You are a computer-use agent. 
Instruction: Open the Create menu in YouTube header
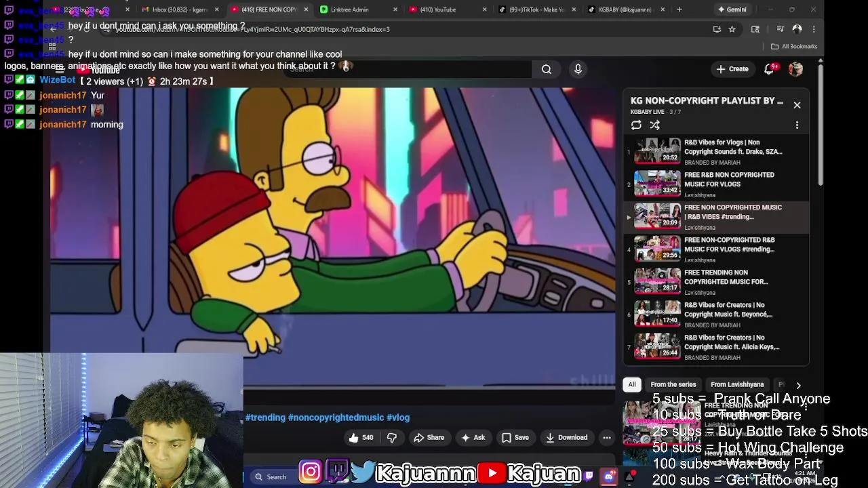(732, 69)
